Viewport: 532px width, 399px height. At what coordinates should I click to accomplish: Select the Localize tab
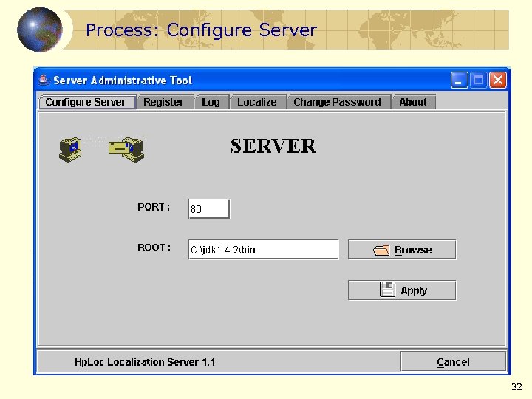[x=258, y=102]
